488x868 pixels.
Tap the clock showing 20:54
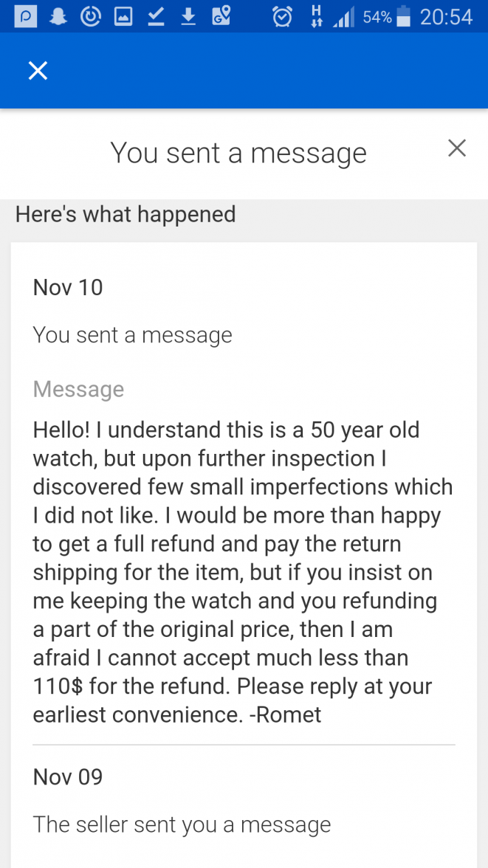pyautogui.click(x=446, y=16)
